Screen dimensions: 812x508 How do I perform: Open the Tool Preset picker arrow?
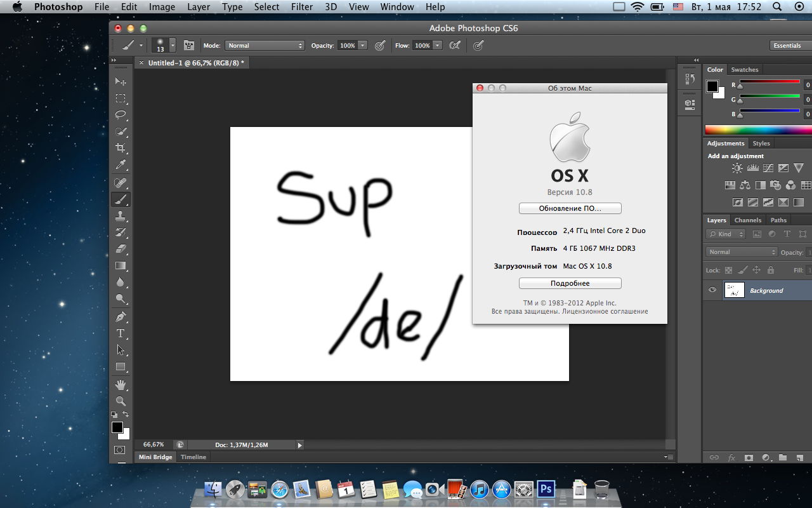coord(141,46)
